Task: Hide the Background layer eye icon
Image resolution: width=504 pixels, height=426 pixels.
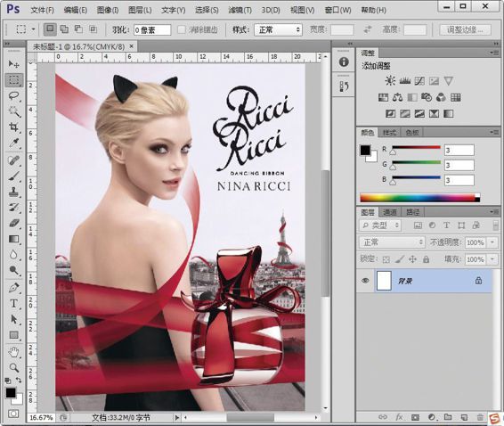Action: (365, 281)
